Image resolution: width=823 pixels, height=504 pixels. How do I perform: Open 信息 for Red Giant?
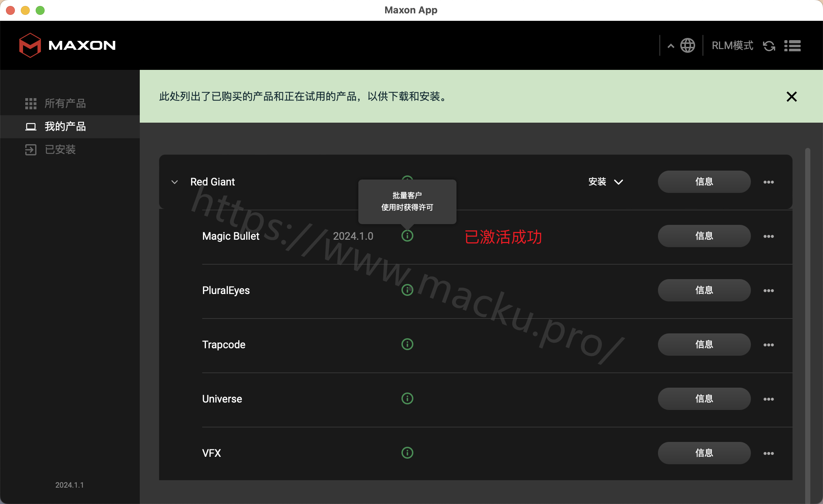coord(704,182)
